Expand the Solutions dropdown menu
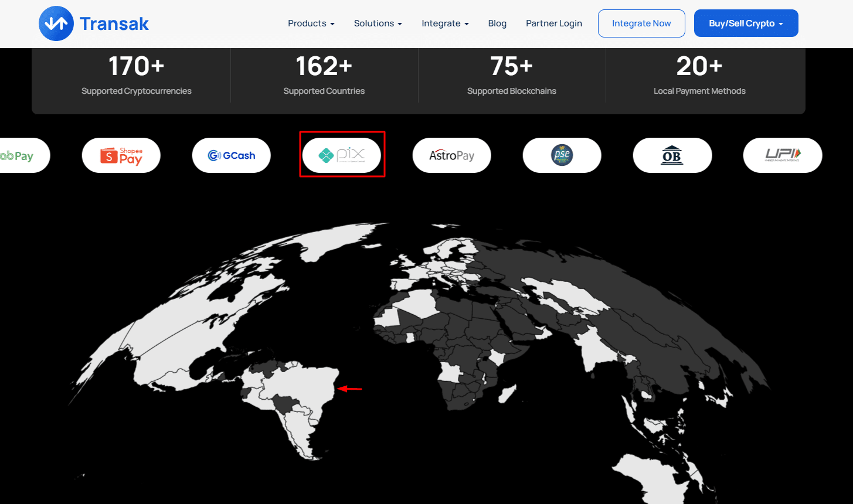This screenshot has width=853, height=504. pos(378,23)
